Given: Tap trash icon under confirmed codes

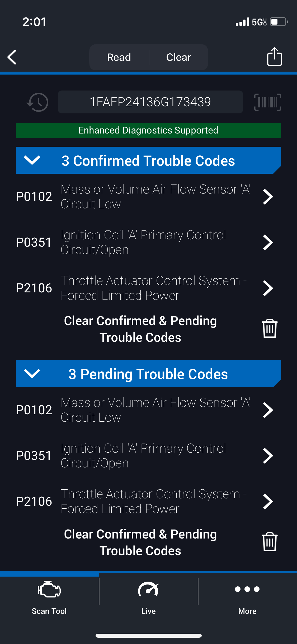Looking at the screenshot, I should click(x=269, y=329).
